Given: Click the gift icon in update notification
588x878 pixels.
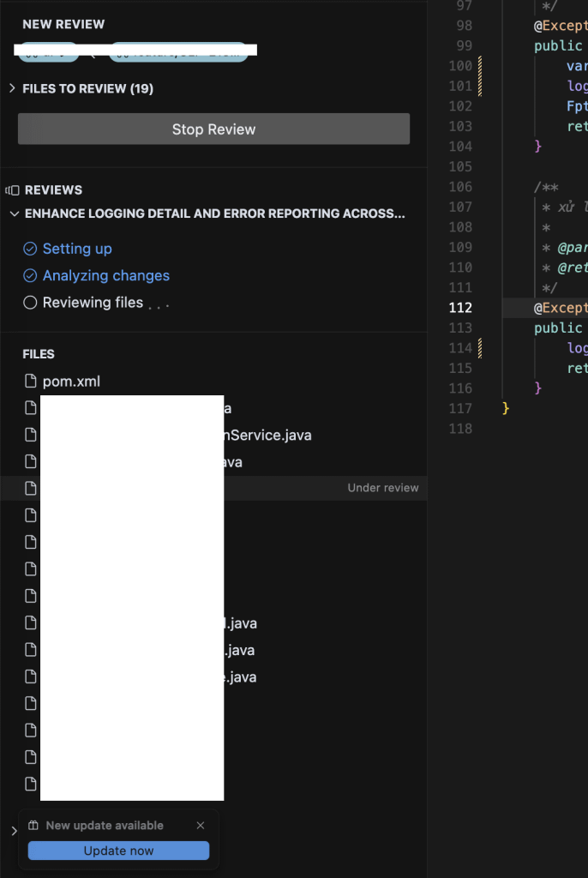Looking at the screenshot, I should tap(33, 826).
